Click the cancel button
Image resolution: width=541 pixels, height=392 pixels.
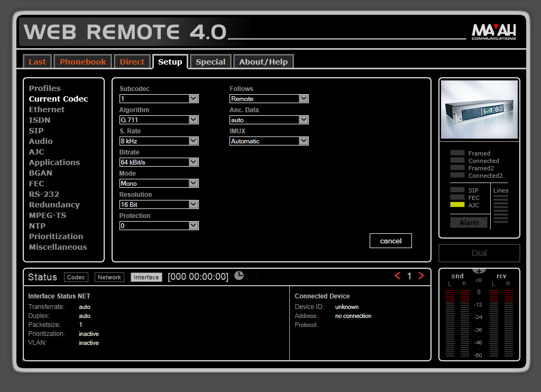pyautogui.click(x=391, y=241)
